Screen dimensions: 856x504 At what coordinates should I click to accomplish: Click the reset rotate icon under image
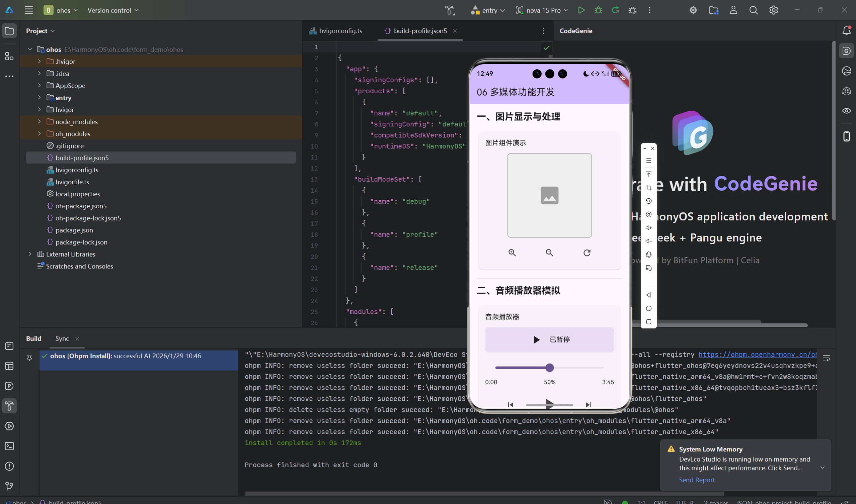point(587,253)
